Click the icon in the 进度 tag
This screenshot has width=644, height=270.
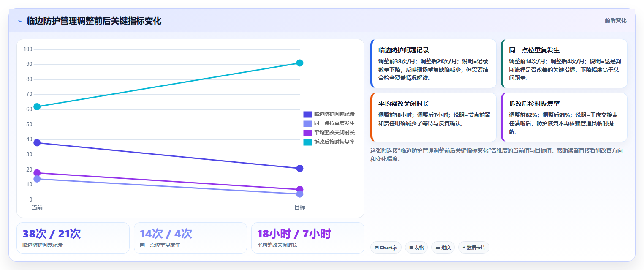point(437,248)
